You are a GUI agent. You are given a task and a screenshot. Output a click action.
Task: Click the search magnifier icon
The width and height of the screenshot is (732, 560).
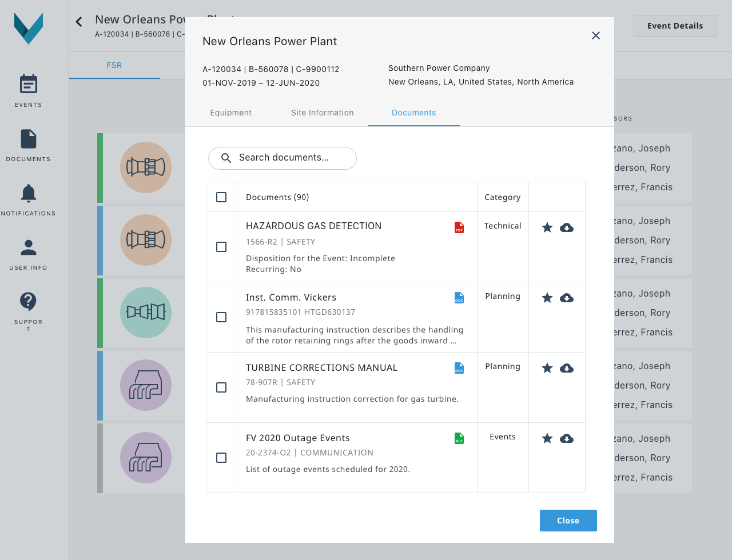pyautogui.click(x=226, y=158)
